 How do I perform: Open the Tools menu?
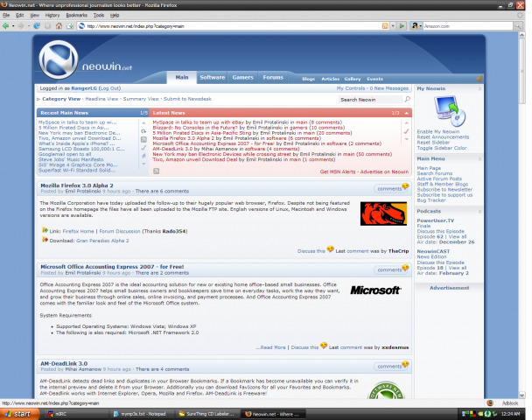pos(99,15)
